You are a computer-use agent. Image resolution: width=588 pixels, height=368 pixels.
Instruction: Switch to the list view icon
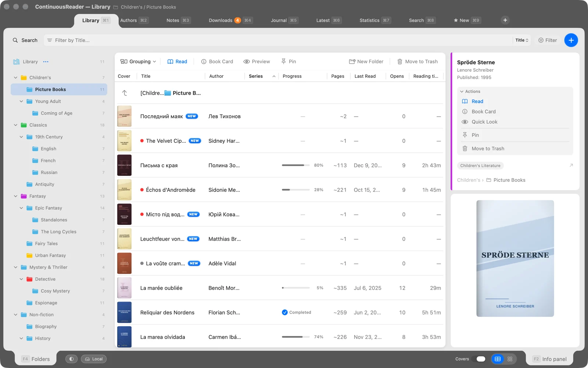[x=498, y=359]
